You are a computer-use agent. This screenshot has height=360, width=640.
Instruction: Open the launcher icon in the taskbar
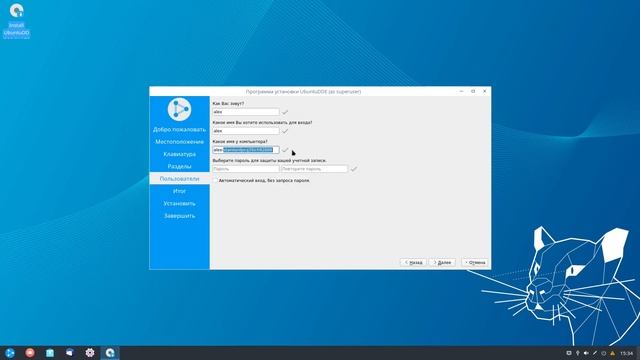click(x=10, y=353)
